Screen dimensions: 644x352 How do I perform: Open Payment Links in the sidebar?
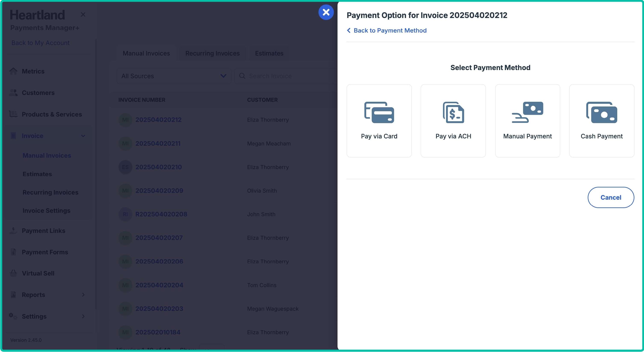coord(43,231)
